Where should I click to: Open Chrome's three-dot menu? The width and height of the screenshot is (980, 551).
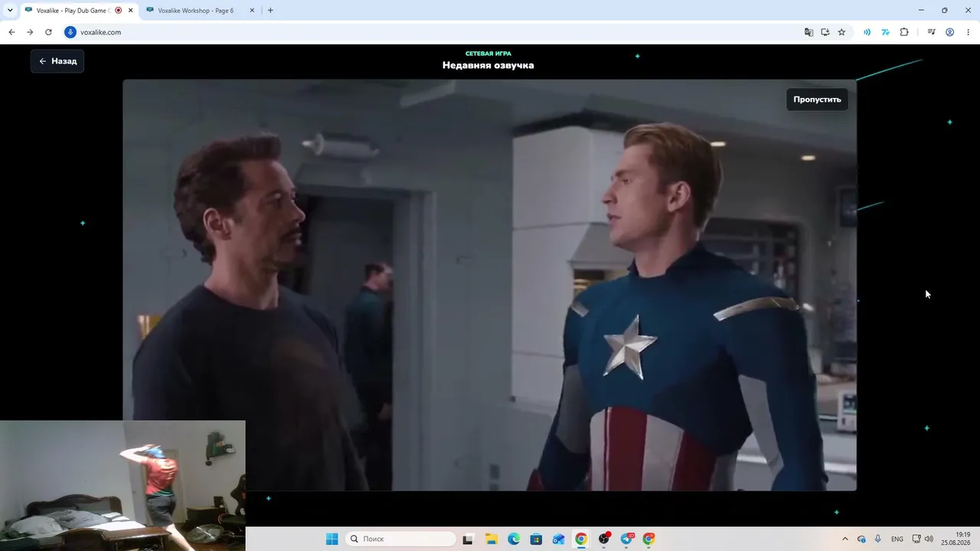968,32
